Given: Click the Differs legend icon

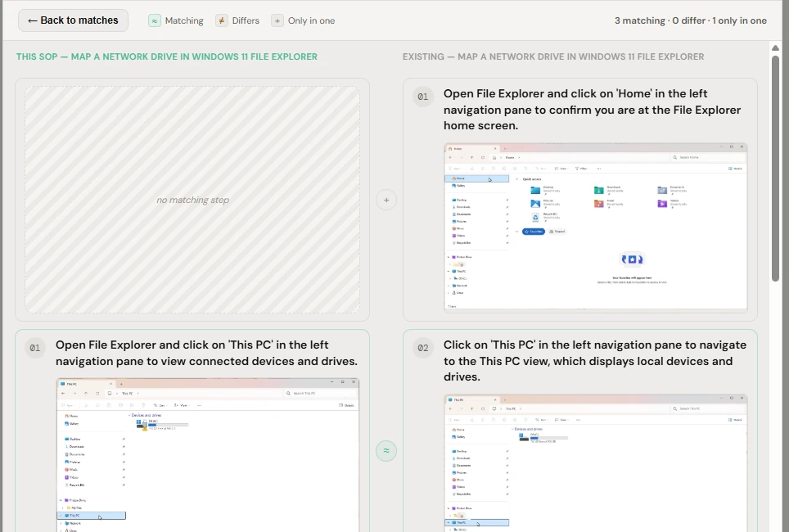Looking at the screenshot, I should [x=222, y=20].
